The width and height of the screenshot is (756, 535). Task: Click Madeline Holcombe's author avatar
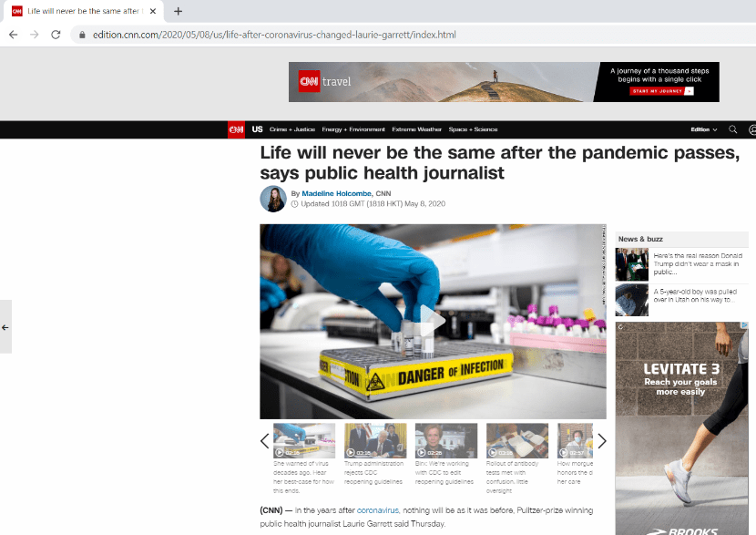[273, 199]
